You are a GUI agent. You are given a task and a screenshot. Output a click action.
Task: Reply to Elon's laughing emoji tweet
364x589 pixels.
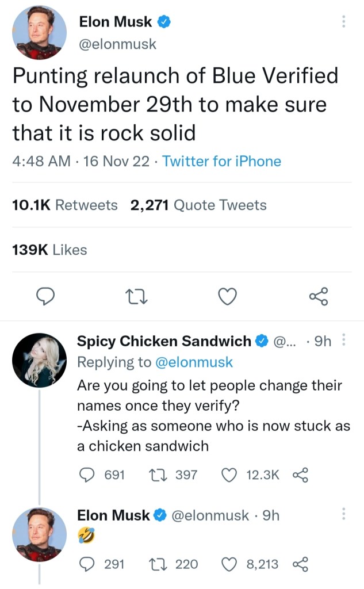[87, 564]
